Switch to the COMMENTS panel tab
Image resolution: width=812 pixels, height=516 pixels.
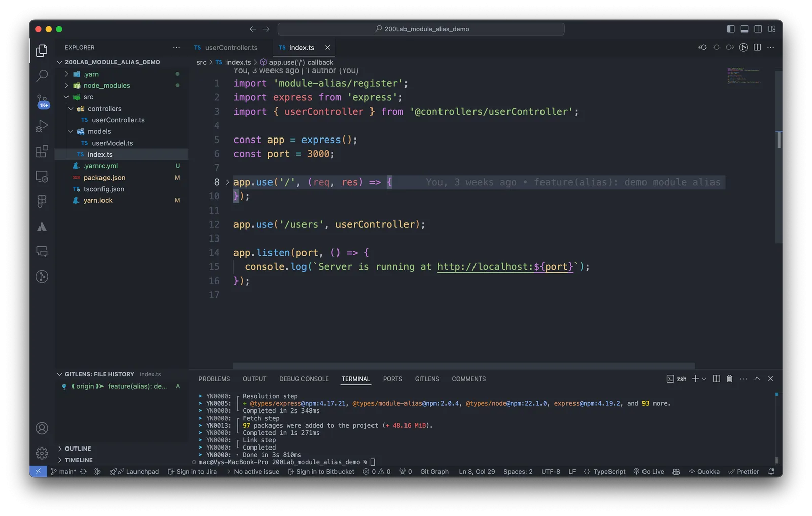(x=468, y=379)
